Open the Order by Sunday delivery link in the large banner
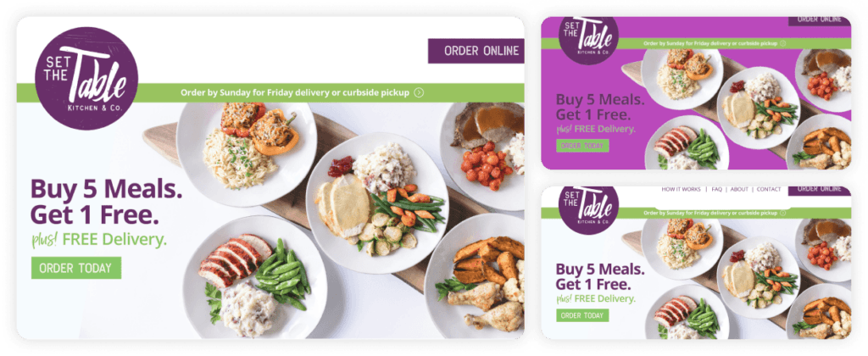This screenshot has width=868, height=356. pos(295,93)
